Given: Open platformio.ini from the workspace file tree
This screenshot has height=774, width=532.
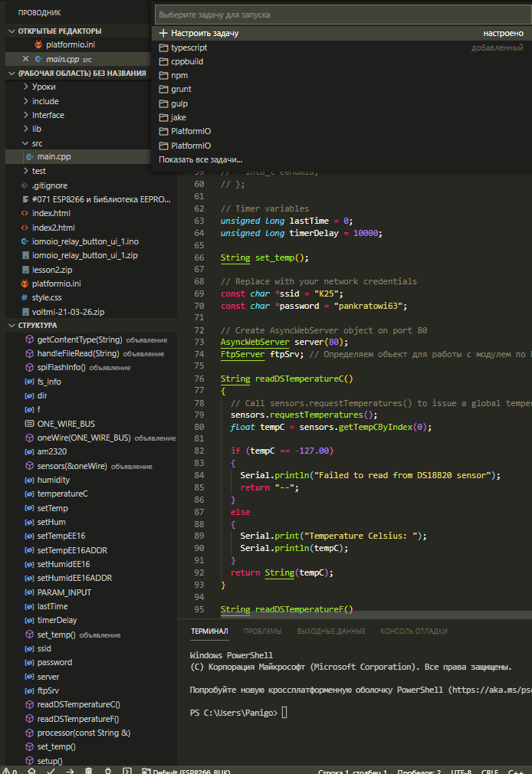Looking at the screenshot, I should pos(57,284).
